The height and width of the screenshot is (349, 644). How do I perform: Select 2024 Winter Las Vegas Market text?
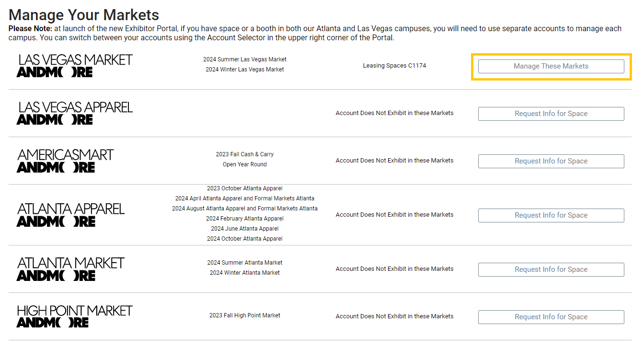click(x=245, y=70)
